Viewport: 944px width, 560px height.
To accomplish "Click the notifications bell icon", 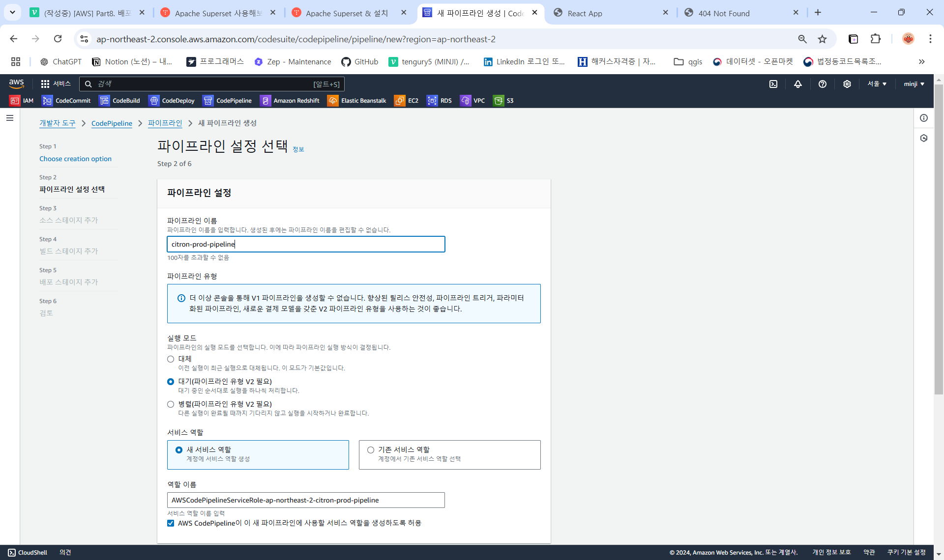I will pos(798,84).
